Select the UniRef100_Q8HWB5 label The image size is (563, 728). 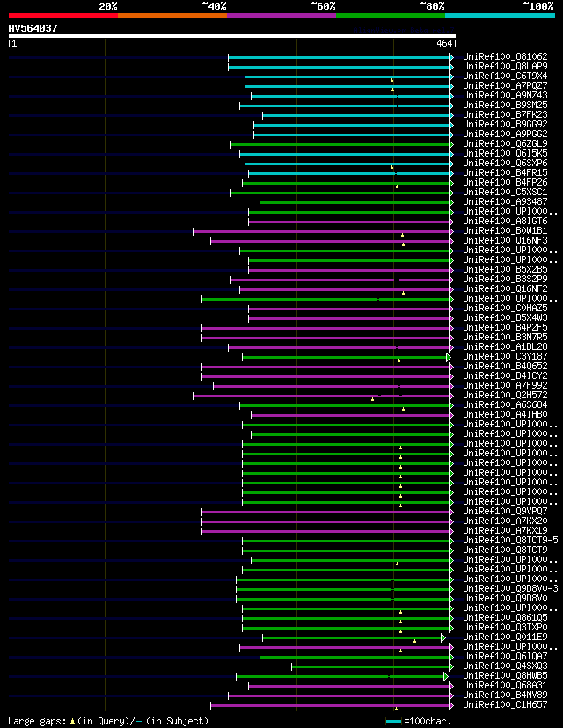[x=505, y=675]
